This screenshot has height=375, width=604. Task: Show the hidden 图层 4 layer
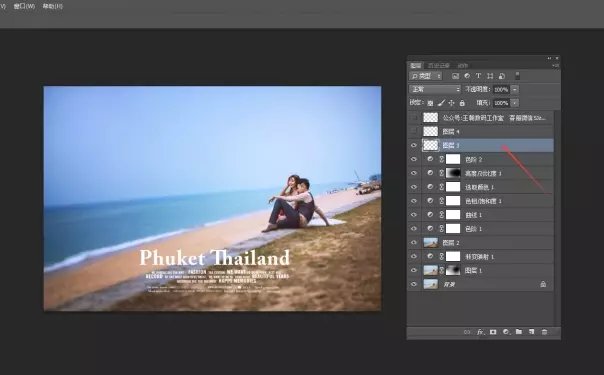tap(414, 132)
